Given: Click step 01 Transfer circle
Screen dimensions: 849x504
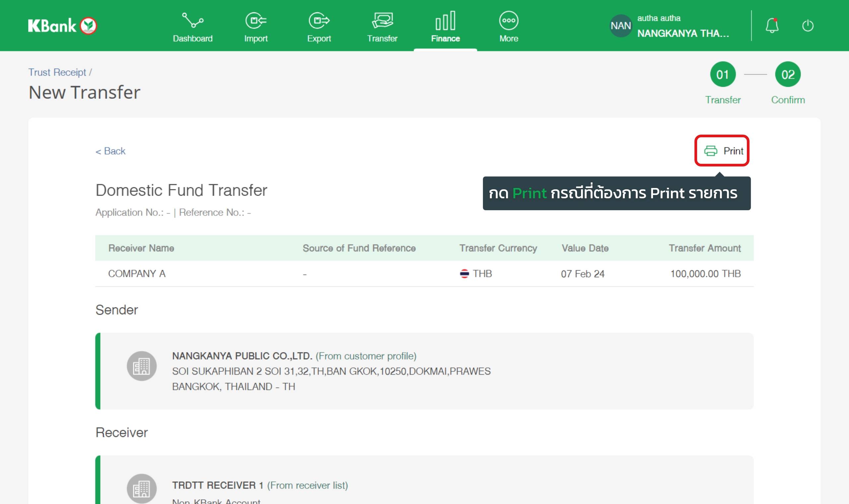Looking at the screenshot, I should [723, 74].
